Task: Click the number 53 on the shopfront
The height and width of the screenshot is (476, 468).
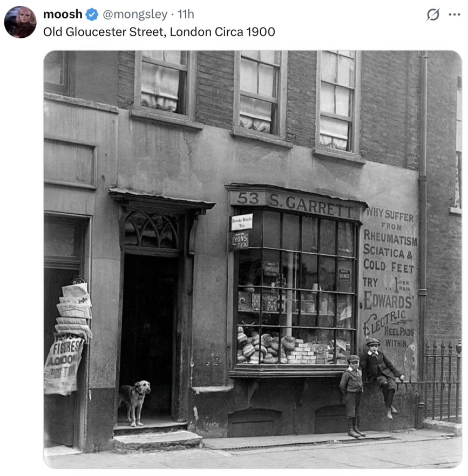Action: click(x=248, y=199)
